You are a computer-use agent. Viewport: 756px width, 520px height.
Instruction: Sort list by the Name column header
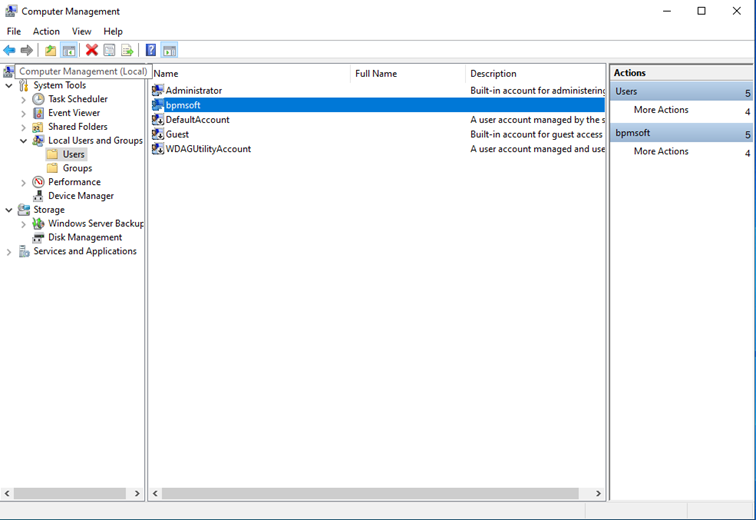click(250, 74)
